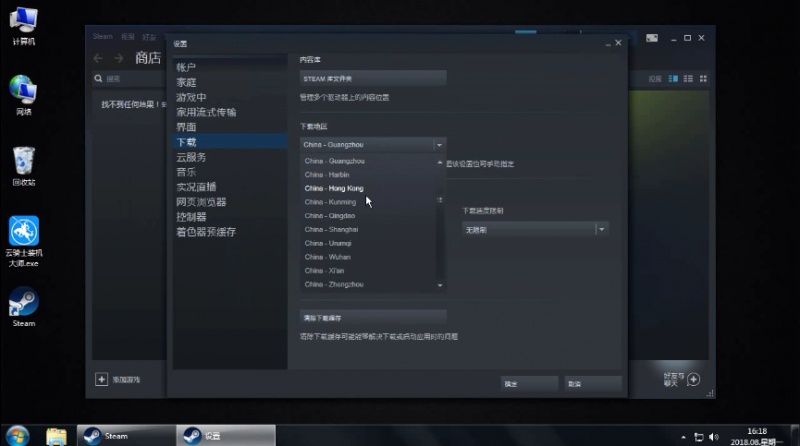Select the 家庭 settings category
The width and height of the screenshot is (800, 446).
[x=230, y=82]
